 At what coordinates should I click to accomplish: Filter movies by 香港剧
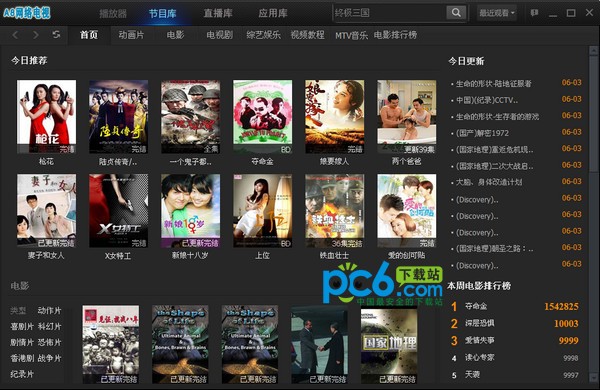pyautogui.click(x=22, y=358)
